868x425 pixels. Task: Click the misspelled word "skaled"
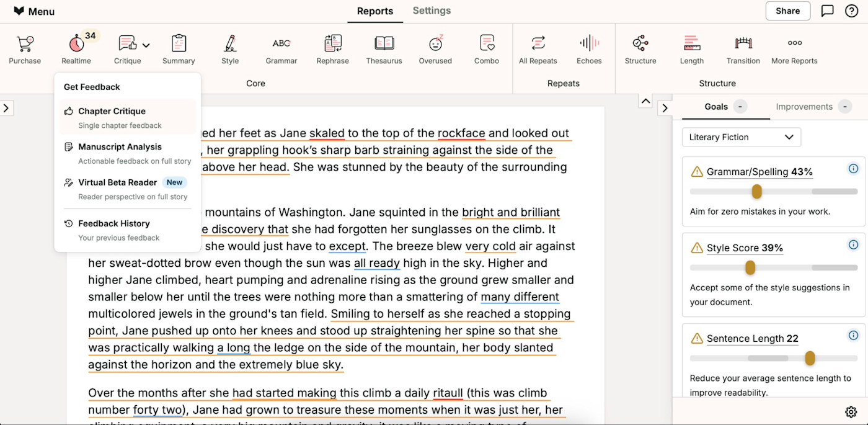(327, 133)
